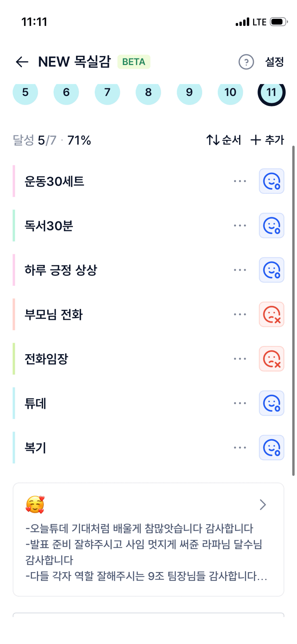The height and width of the screenshot is (644, 297).
Task: Expand the gratitude note chevron arrow
Action: 263,505
